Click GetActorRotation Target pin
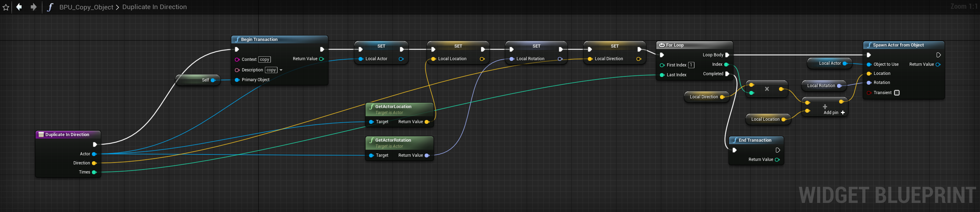 [x=371, y=156]
